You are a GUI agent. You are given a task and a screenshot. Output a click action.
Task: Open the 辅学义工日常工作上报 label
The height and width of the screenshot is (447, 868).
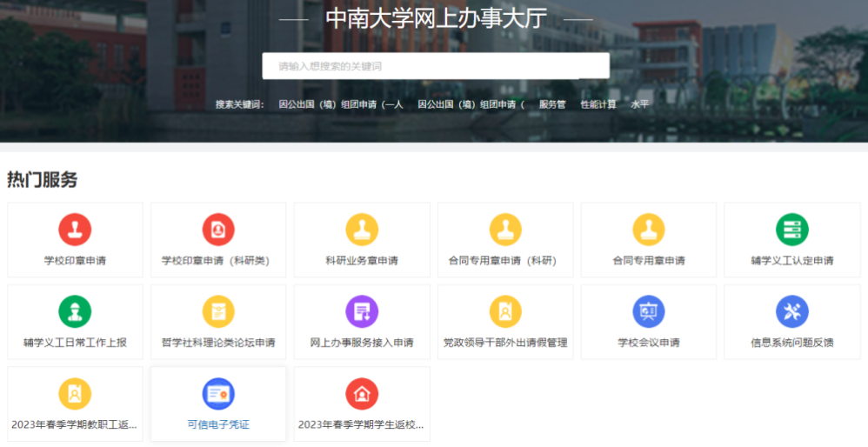click(75, 343)
